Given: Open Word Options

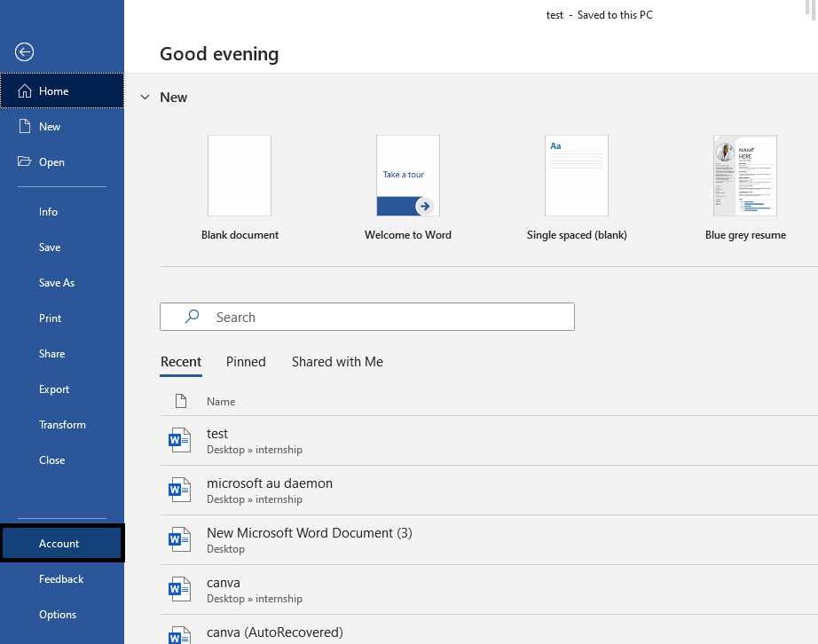Looking at the screenshot, I should pos(62,614).
